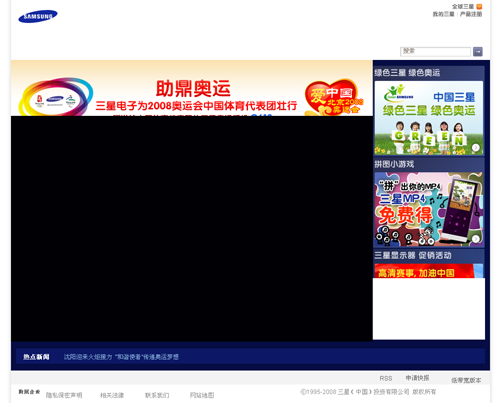Screen dimensions: 500x403
Task: Open the 三星显示器 促销活动 heading
Action: [413, 255]
